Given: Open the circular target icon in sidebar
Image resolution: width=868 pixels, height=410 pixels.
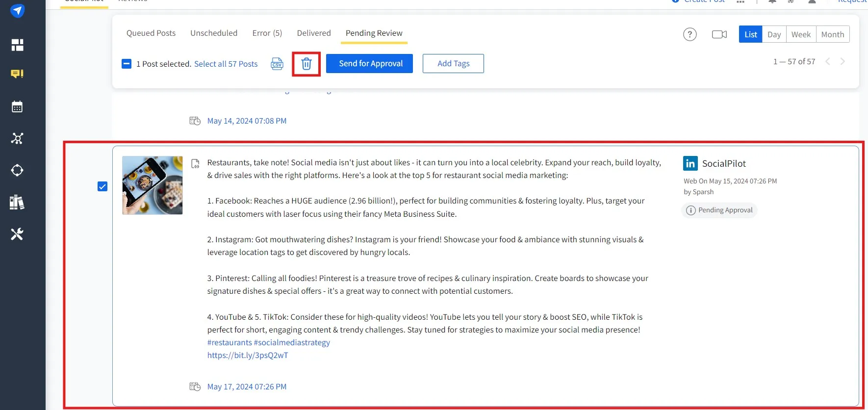Looking at the screenshot, I should pos(17,170).
